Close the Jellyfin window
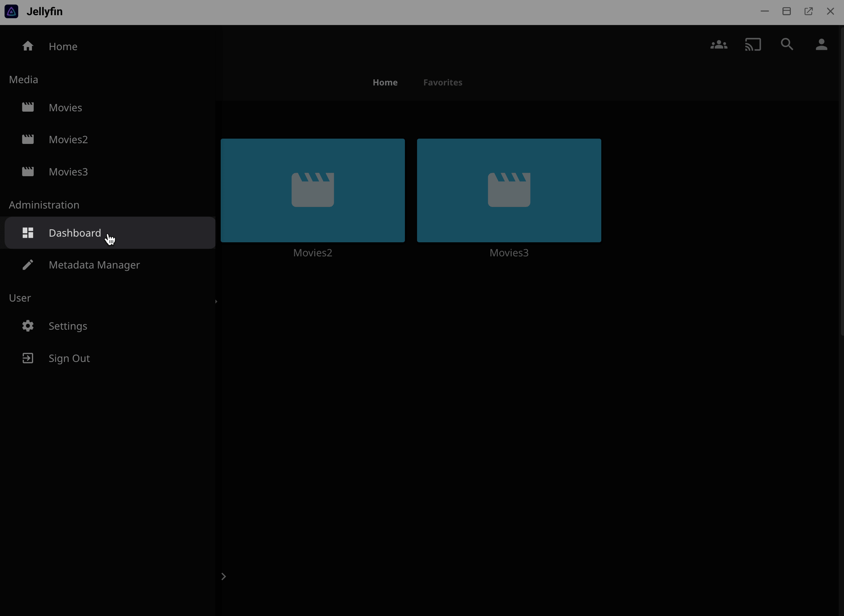This screenshot has height=616, width=844. click(830, 11)
